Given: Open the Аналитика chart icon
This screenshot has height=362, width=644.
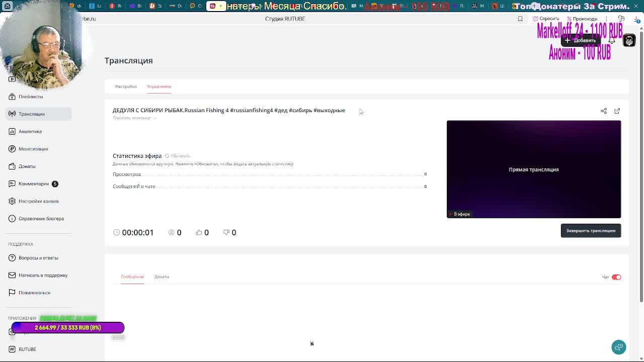Looking at the screenshot, I should tap(12, 132).
